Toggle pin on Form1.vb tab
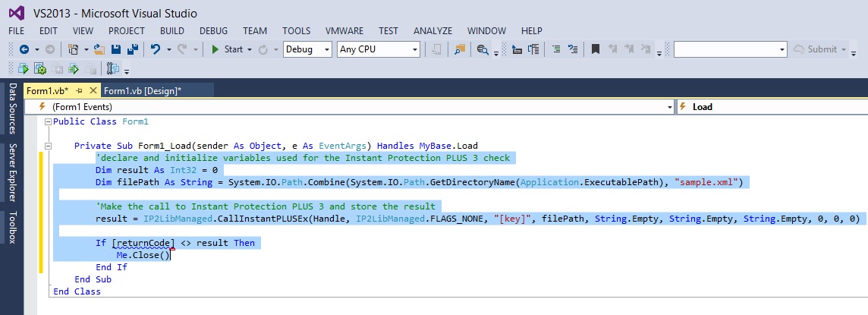This screenshot has width=868, height=315. tap(79, 90)
